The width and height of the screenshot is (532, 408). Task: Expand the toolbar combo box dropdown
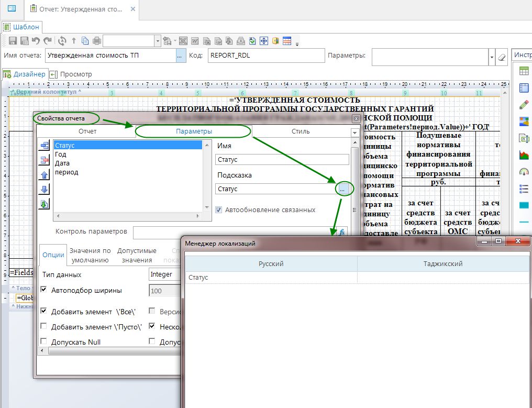(158, 41)
